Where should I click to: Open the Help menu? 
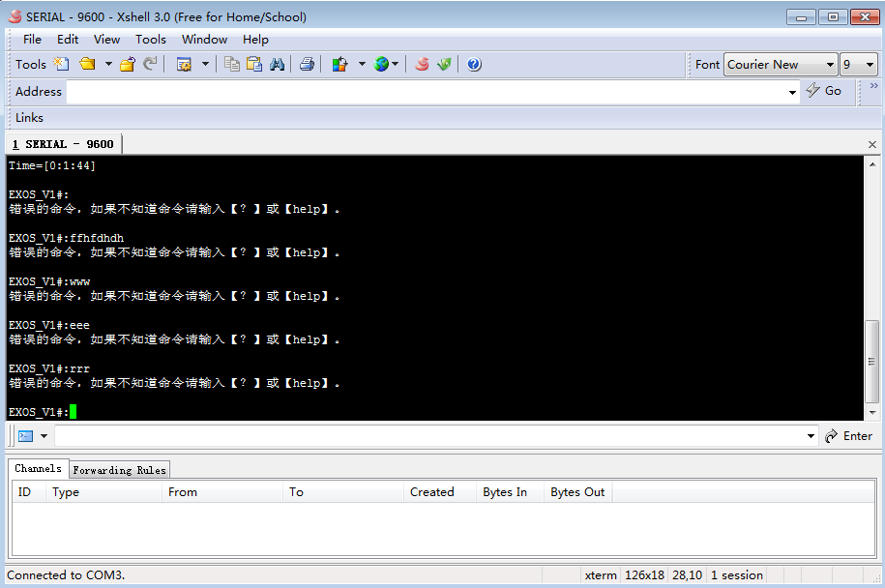coord(255,40)
